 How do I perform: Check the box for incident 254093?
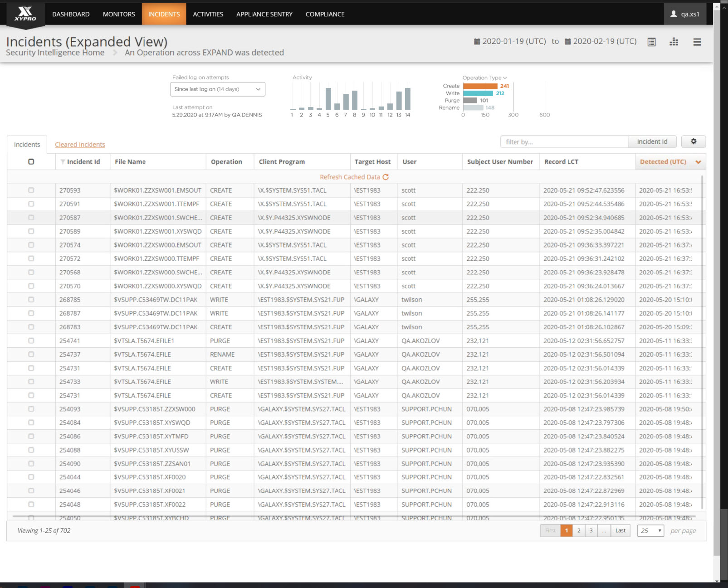(31, 409)
